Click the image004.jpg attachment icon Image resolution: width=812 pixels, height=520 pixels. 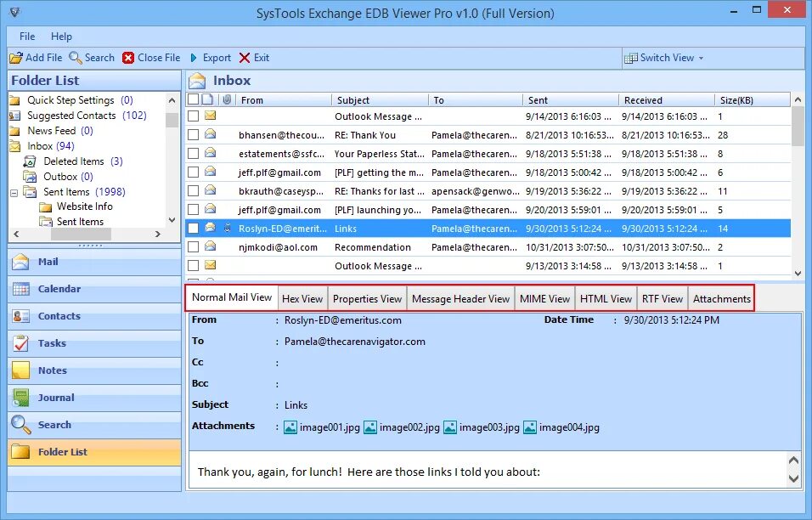tap(530, 427)
